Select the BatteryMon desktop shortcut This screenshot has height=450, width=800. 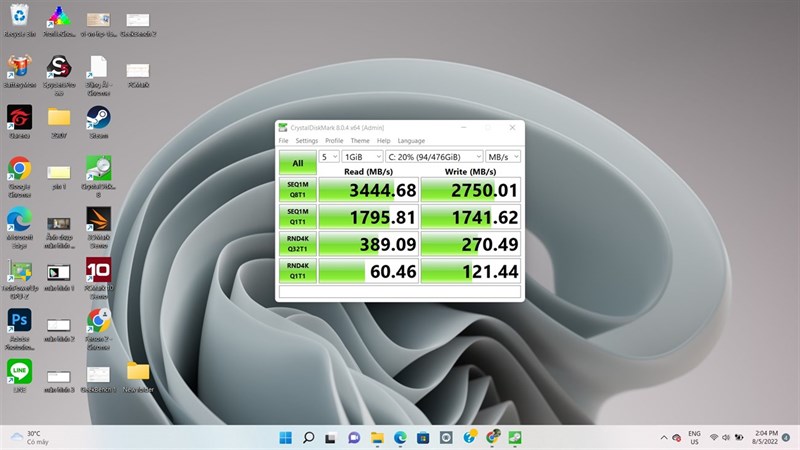(x=19, y=71)
